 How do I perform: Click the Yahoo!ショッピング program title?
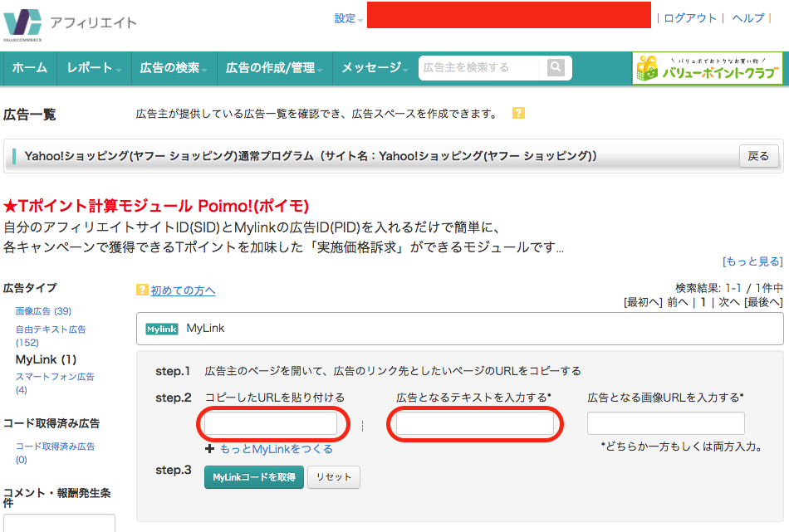point(311,156)
